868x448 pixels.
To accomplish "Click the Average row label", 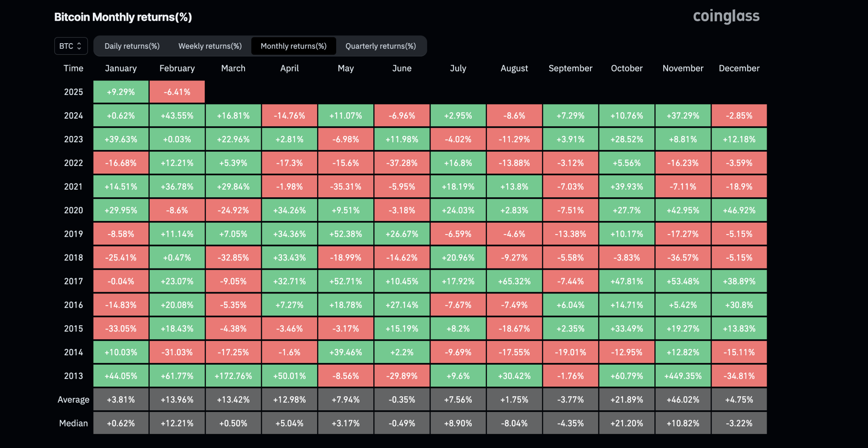I will click(73, 400).
